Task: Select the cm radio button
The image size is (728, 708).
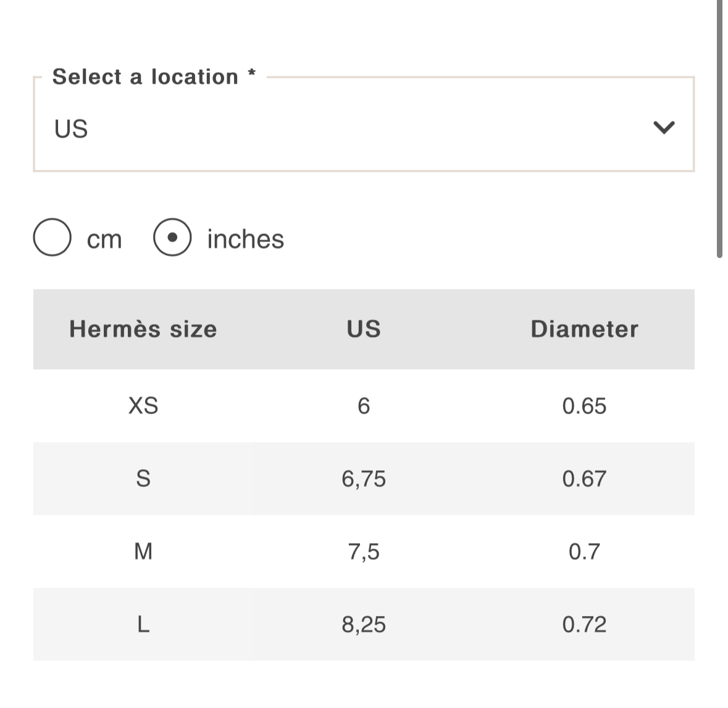Action: (52, 237)
